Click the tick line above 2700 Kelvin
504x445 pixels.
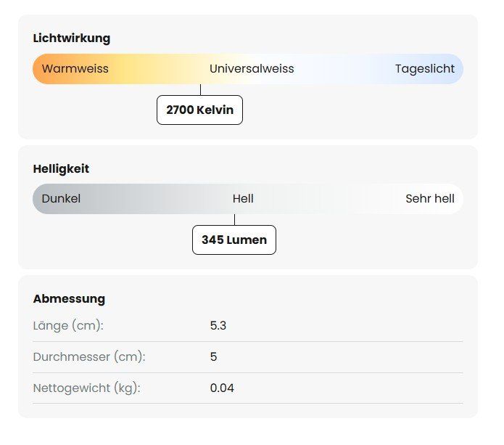pos(200,89)
